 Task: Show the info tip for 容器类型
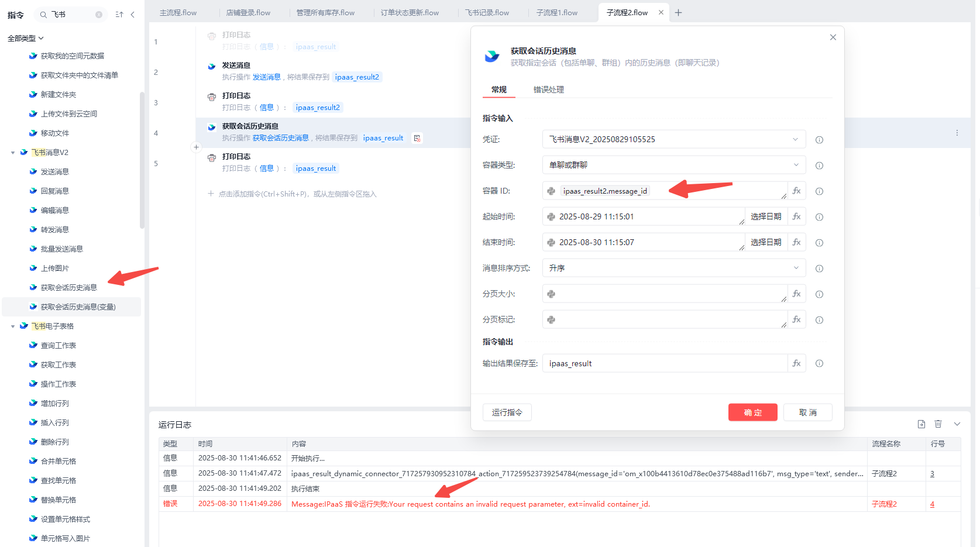coord(820,166)
